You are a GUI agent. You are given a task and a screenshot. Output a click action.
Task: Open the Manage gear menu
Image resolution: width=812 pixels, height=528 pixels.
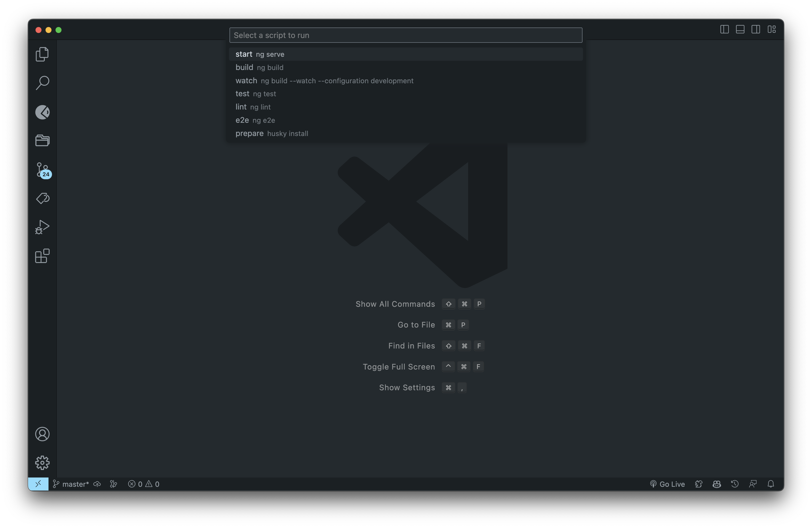pos(42,462)
